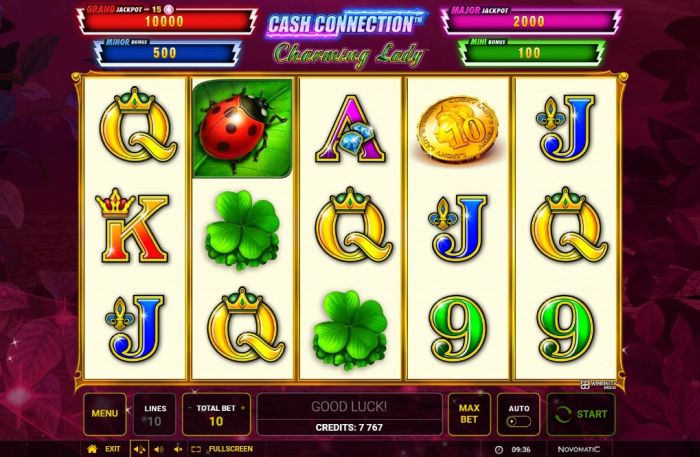This screenshot has height=457, width=700.
Task: Click the gold 10 coin symbol
Action: point(458,128)
